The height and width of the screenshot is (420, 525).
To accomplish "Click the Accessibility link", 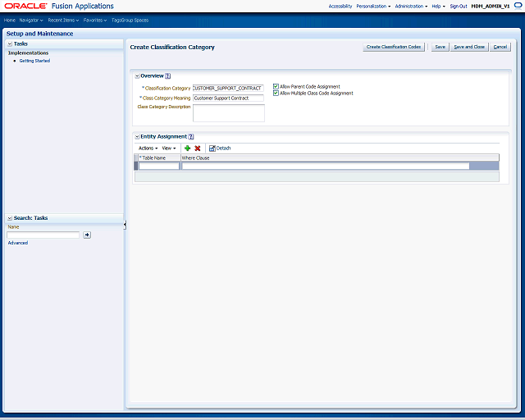I will coord(340,6).
